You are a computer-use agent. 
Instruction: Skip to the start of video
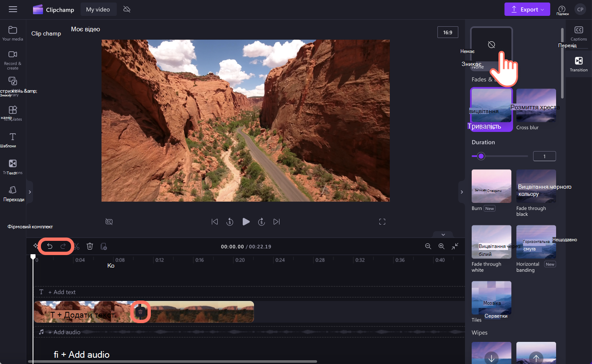215,222
